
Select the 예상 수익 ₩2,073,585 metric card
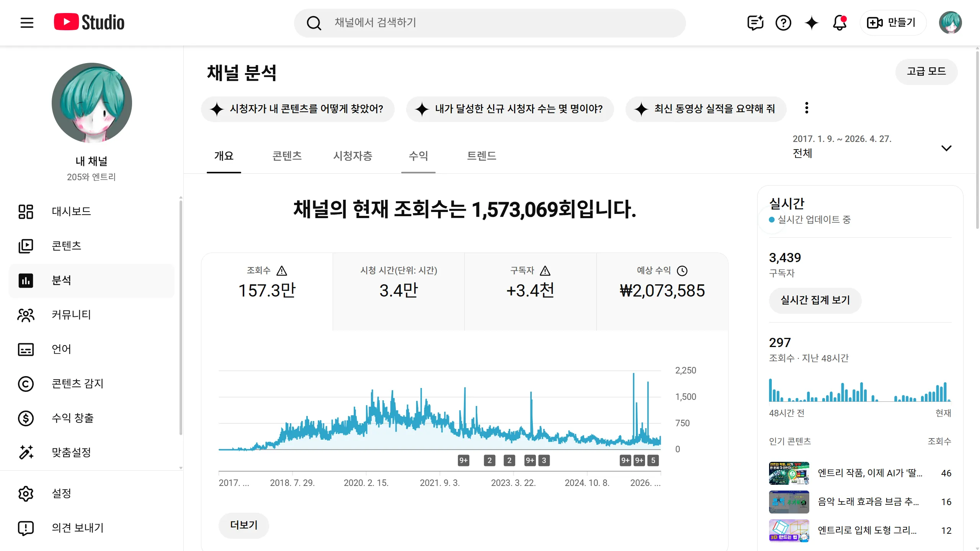click(662, 292)
